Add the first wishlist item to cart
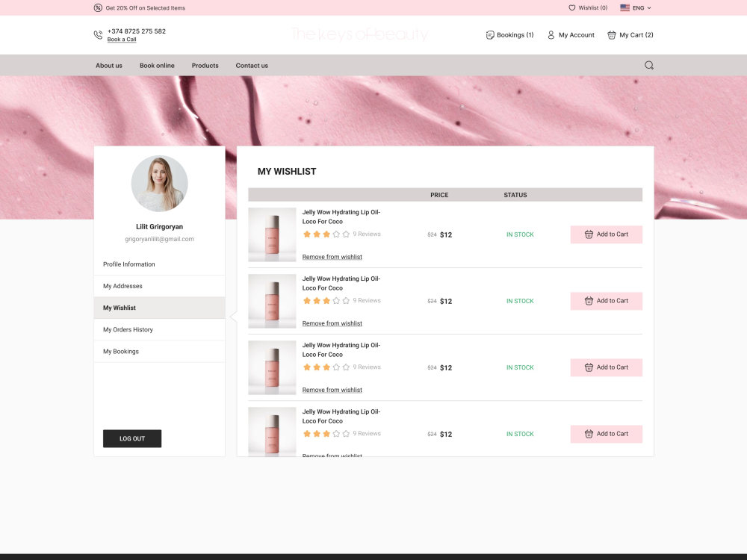 click(x=606, y=234)
